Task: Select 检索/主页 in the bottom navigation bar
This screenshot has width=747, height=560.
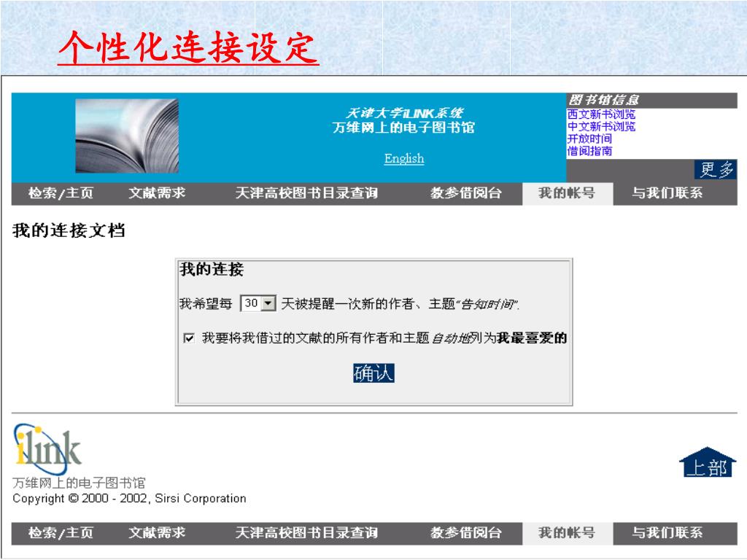Action: point(61,533)
